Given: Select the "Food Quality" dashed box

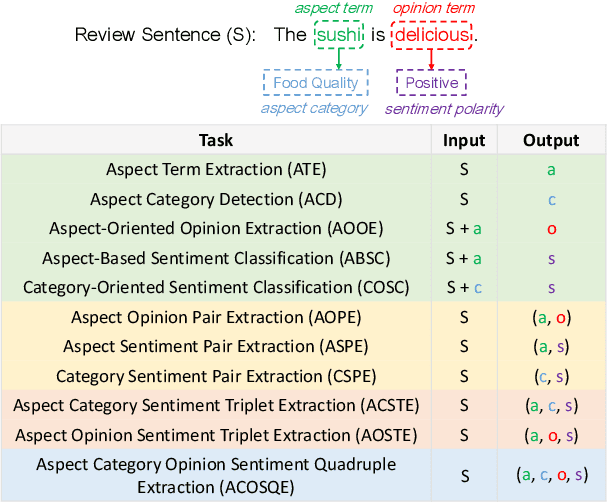Looking at the screenshot, I should tap(315, 83).
